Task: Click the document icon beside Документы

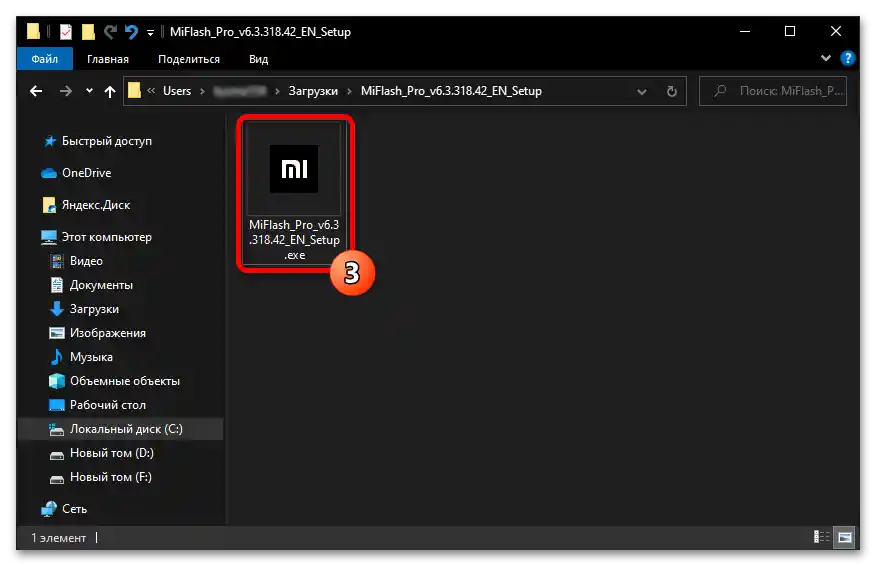Action: (x=56, y=285)
